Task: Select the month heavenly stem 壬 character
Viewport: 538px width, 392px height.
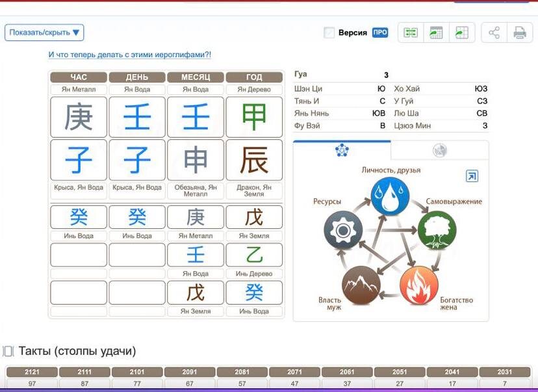Action: pos(196,117)
